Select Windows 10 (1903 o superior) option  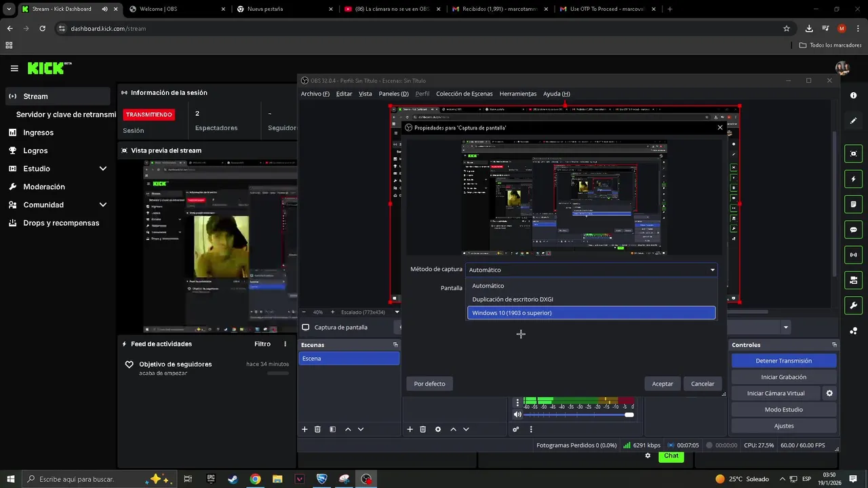tap(591, 312)
